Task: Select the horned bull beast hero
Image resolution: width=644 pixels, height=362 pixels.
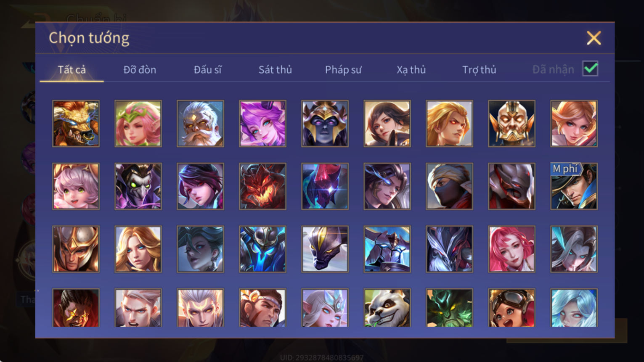Action: click(x=76, y=124)
